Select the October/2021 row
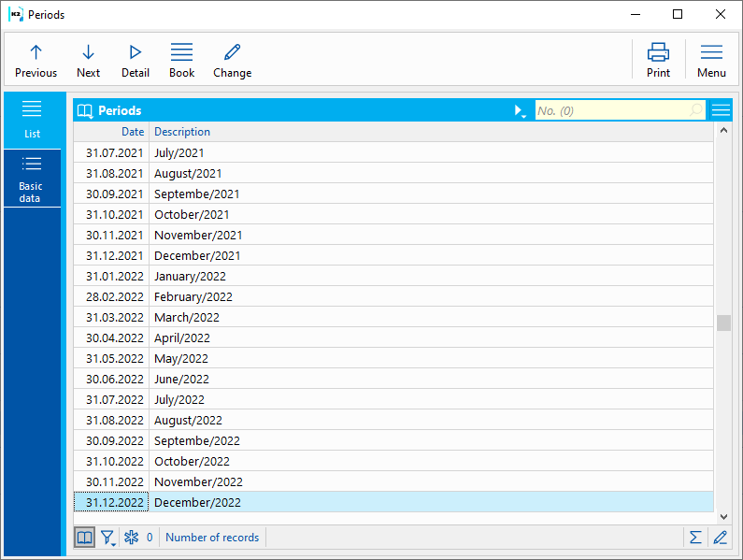Screen dimensions: 743x560 click(x=393, y=214)
